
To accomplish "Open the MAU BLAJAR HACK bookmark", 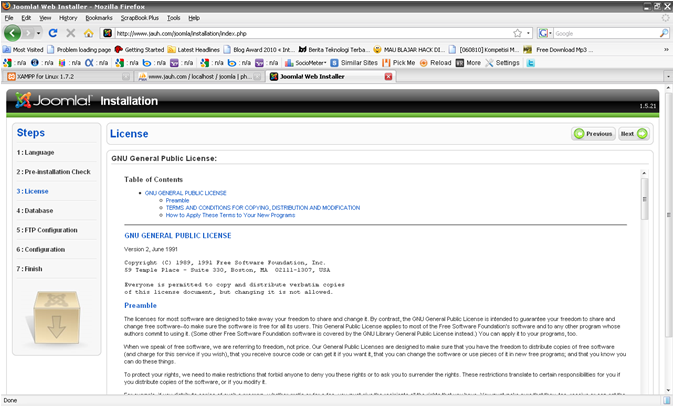I will click(409, 50).
